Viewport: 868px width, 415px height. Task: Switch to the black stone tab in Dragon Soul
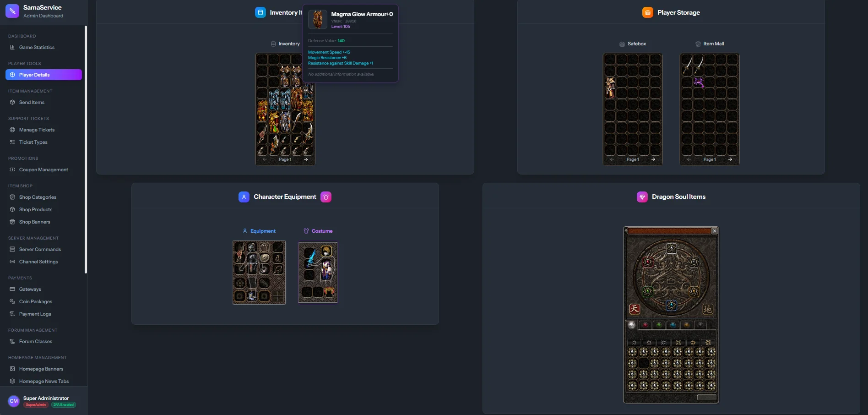(700, 325)
